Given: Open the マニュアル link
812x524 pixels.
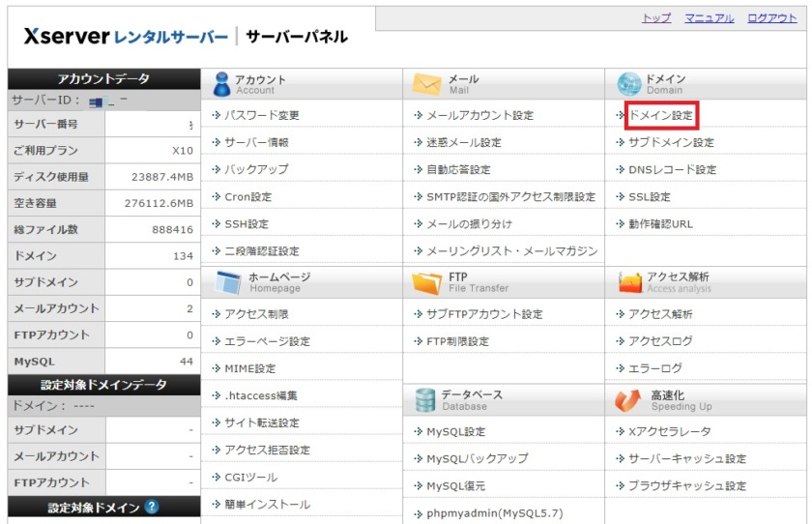Looking at the screenshot, I should point(710,18).
